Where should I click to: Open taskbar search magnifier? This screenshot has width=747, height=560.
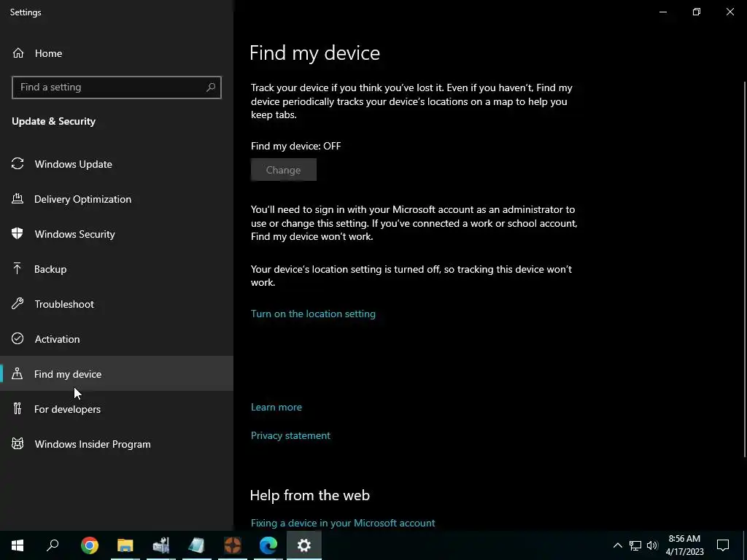(x=53, y=545)
